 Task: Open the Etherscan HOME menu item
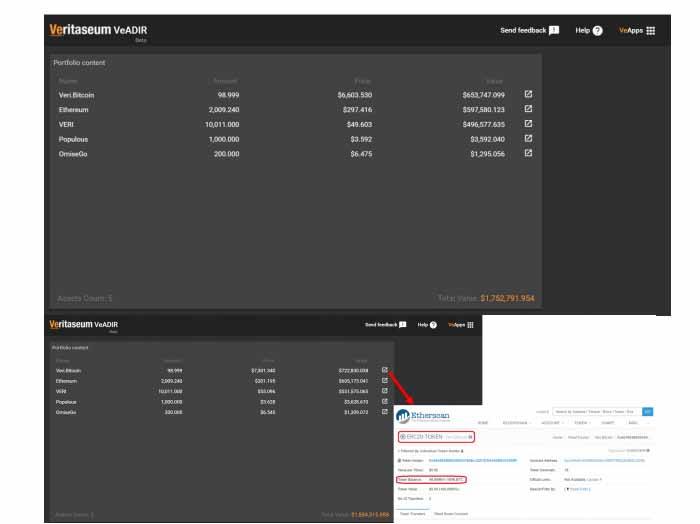point(483,423)
